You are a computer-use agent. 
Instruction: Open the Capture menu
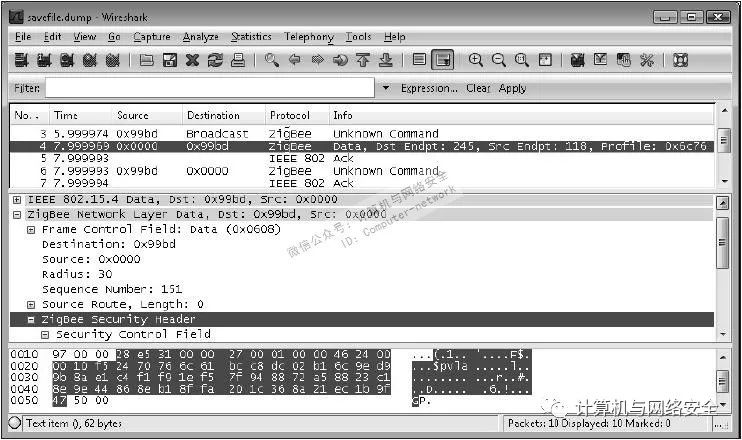pyautogui.click(x=151, y=37)
